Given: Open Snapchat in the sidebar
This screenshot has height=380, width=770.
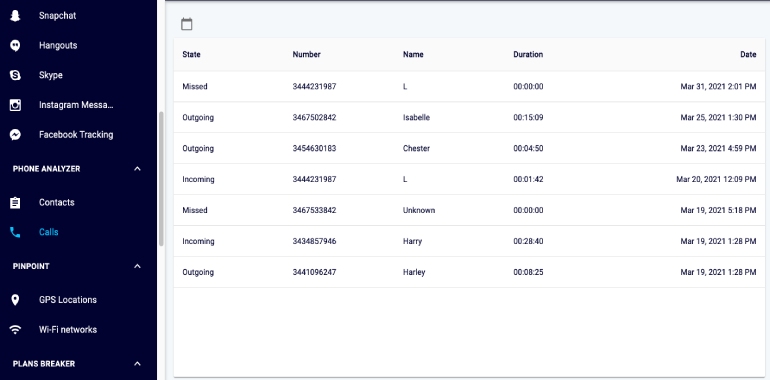Looking at the screenshot, I should pos(57,16).
